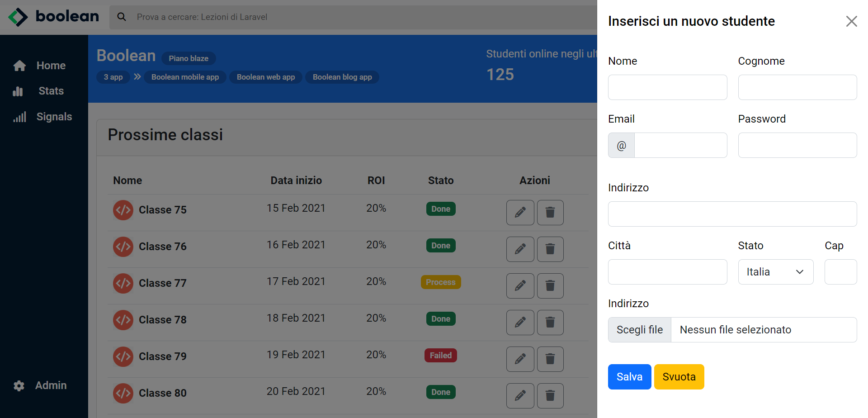Click the trash icon to delete Classe 79
The height and width of the screenshot is (418, 868).
(x=550, y=359)
